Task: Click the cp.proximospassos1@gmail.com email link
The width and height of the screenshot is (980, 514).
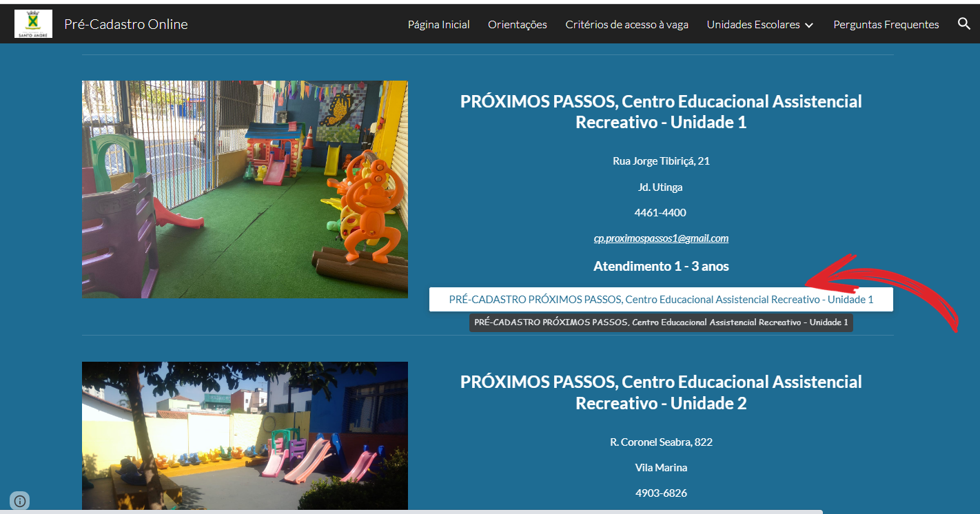Action: 661,238
